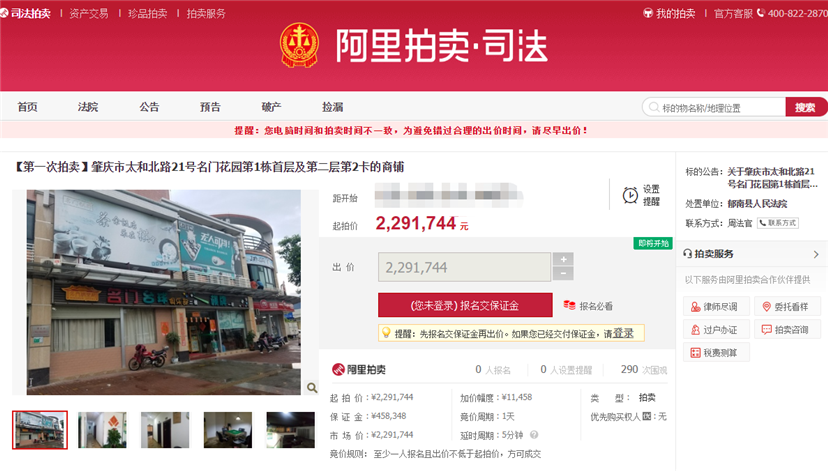The width and height of the screenshot is (828, 471).
Task: Open the 首页 navigation tab
Action: (x=27, y=107)
